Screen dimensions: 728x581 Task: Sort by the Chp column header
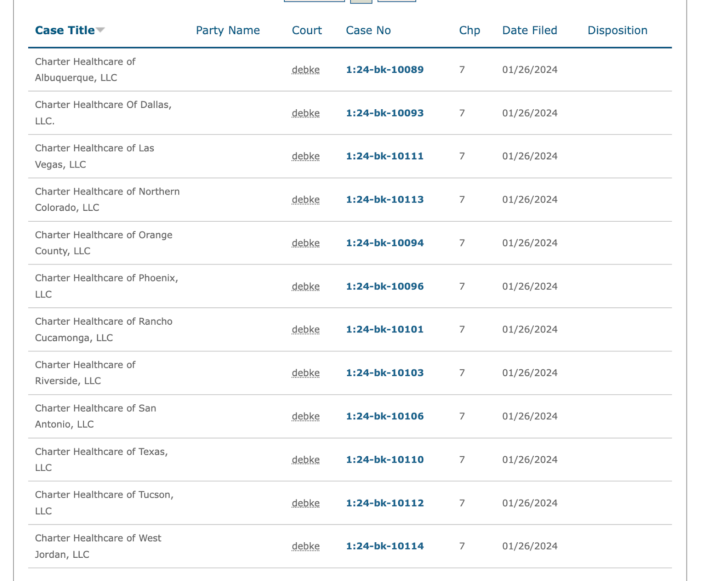coord(470,31)
